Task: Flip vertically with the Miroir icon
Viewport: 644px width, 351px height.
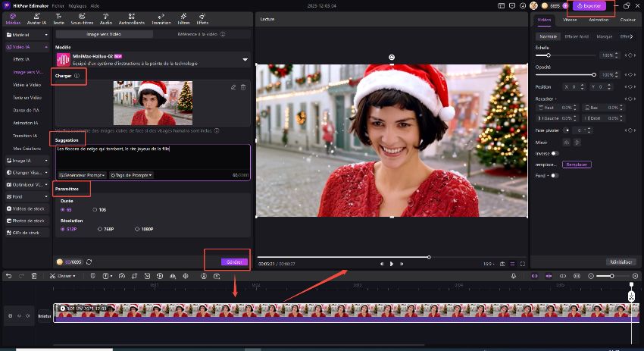Action: coord(577,143)
